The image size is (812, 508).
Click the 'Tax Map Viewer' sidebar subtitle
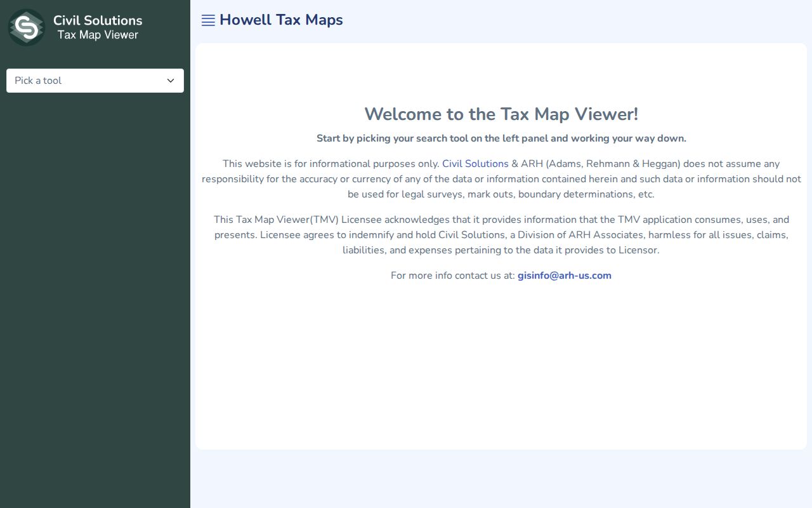tap(98, 35)
